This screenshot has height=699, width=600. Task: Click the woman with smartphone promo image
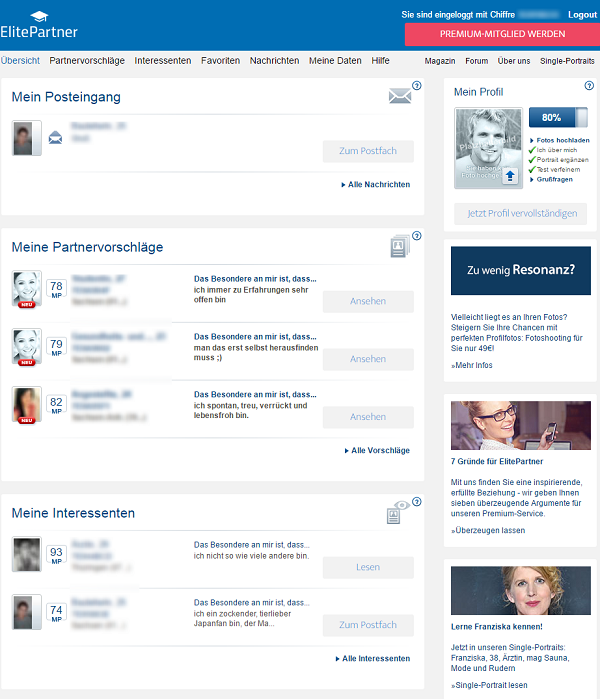[x=521, y=425]
